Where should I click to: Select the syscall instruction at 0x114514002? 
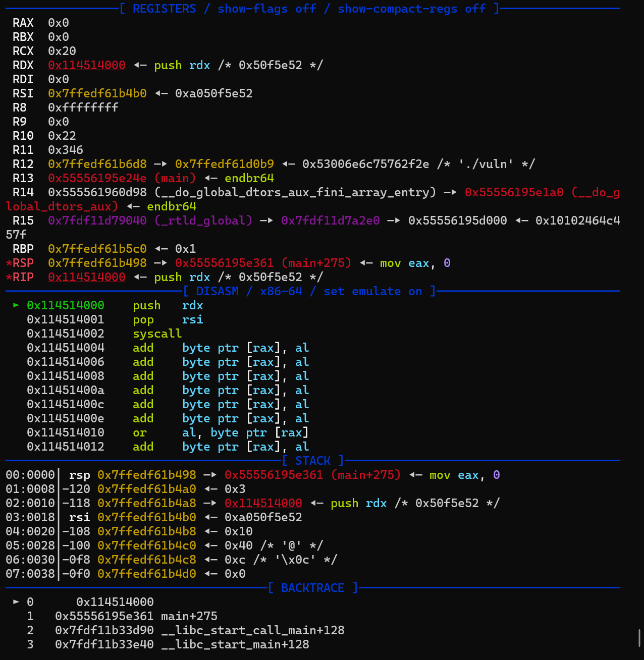(157, 334)
